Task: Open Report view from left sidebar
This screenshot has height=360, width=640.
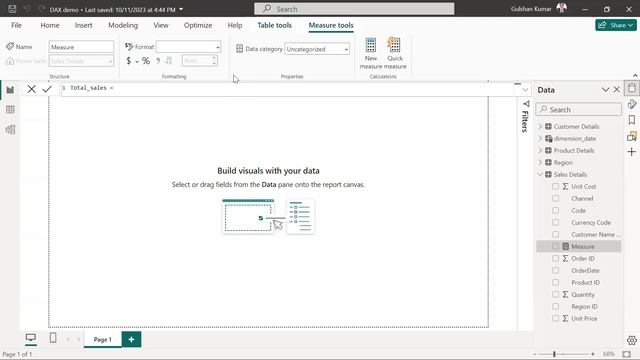Action: [x=10, y=90]
